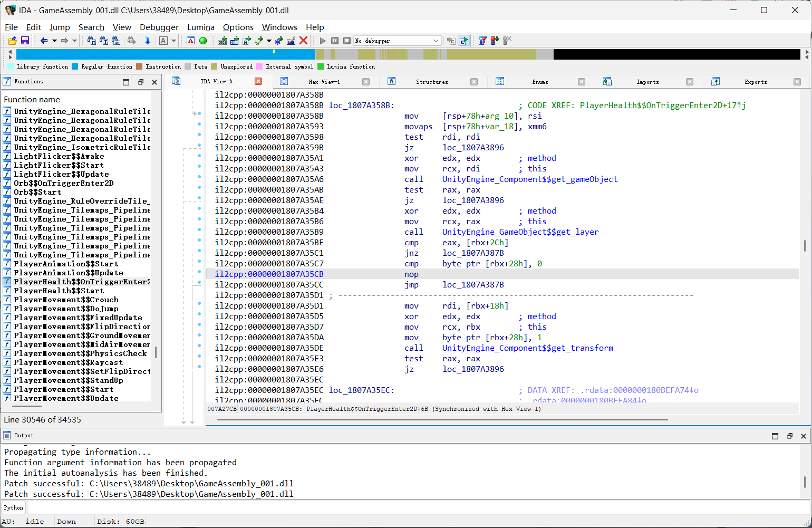Click the boxed letter 'A' toolbar icon
812x528 pixels.
[163, 41]
